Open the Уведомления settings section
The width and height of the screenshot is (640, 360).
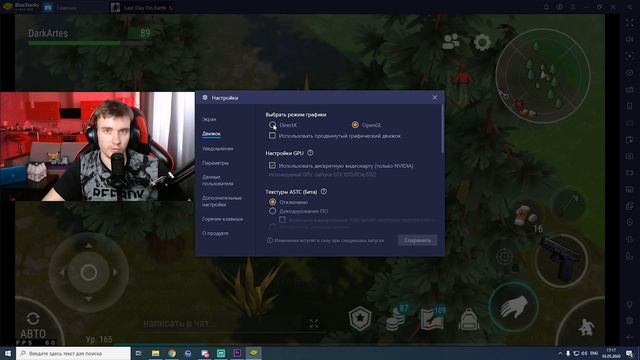218,149
